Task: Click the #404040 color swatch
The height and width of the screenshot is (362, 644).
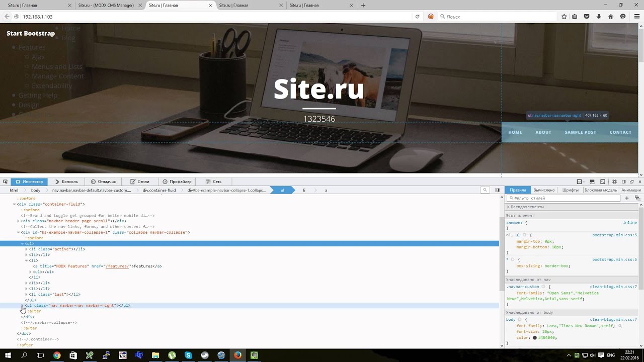Action: 535,337
